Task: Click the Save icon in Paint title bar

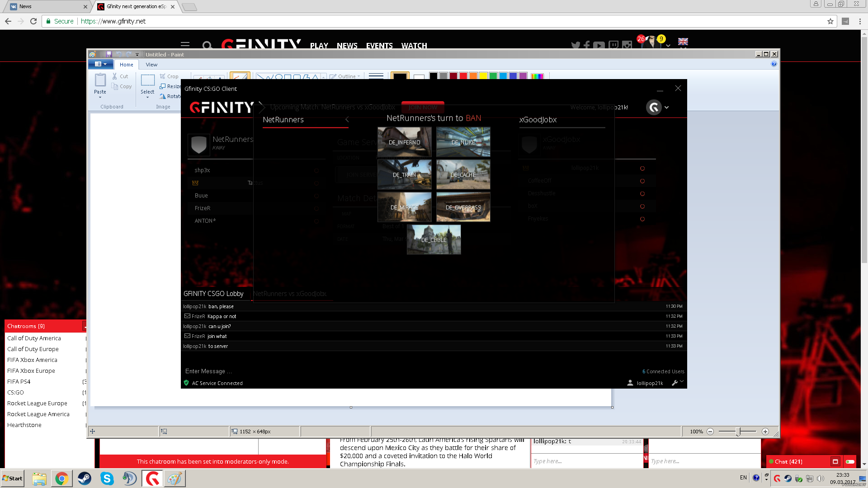Action: 109,54
